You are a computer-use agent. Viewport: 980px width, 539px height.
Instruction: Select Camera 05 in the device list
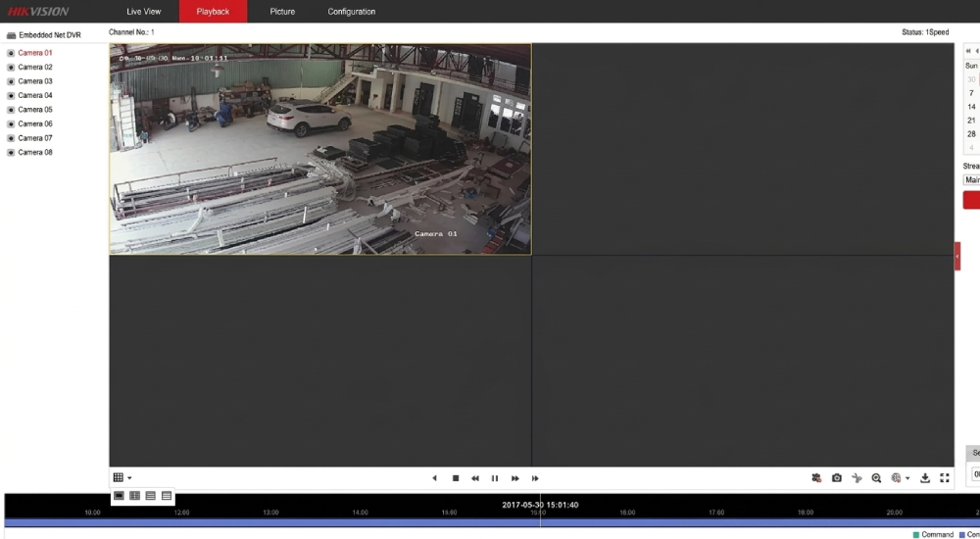tap(35, 110)
